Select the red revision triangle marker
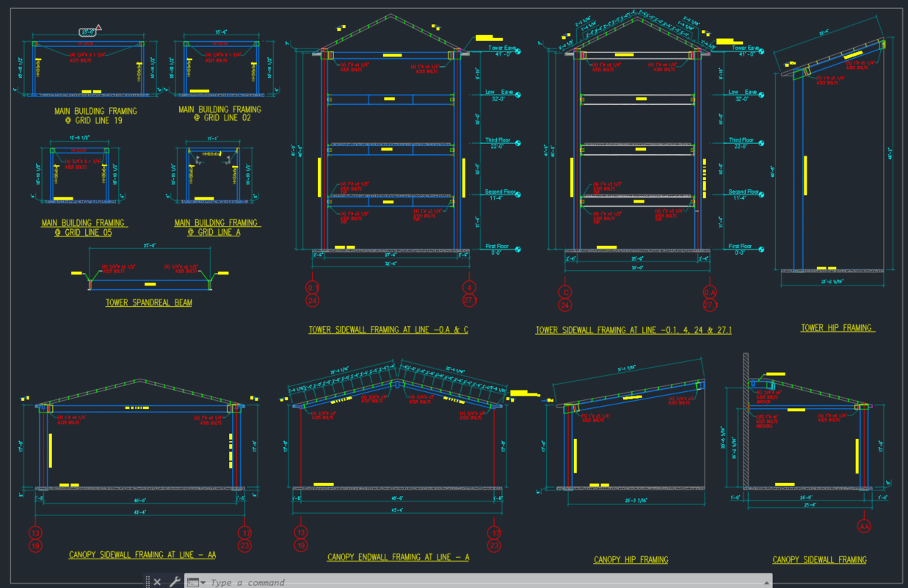908x588 pixels. click(x=98, y=28)
